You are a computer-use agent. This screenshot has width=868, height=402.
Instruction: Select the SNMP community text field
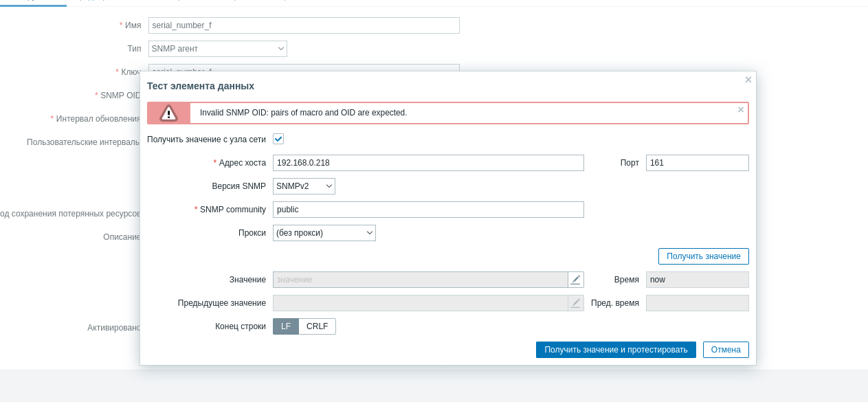(427, 210)
